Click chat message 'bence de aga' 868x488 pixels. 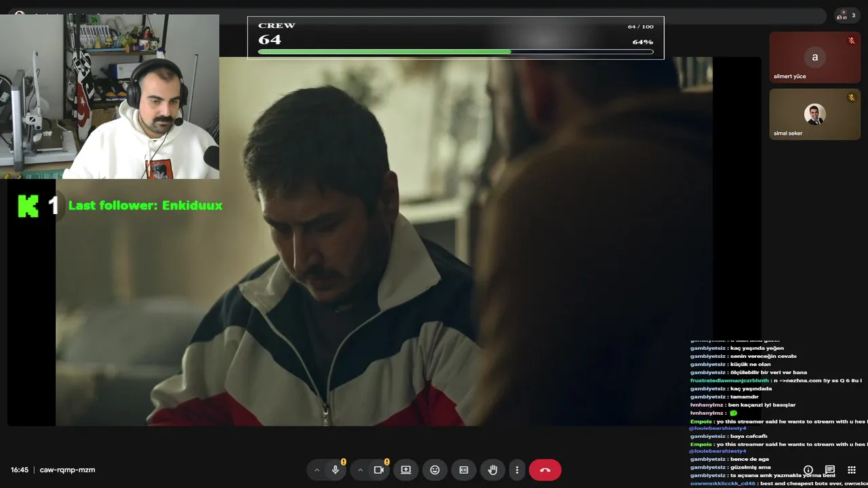tap(749, 460)
